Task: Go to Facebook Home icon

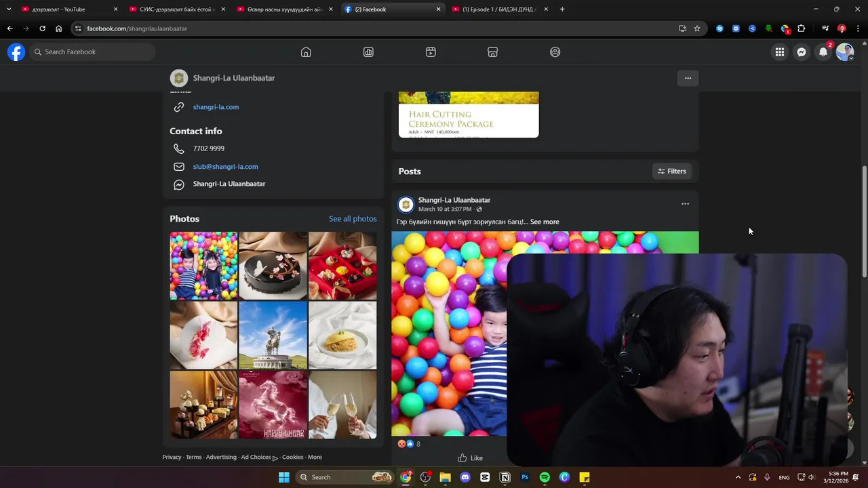Action: coord(306,52)
